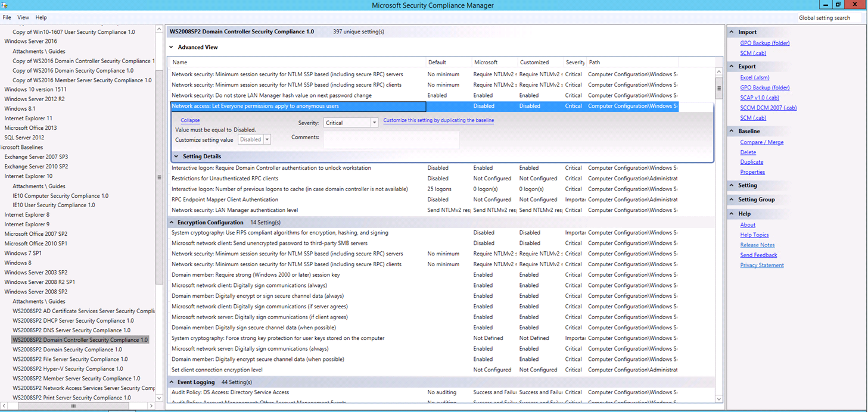
Task: Collapse the Help section in the right panel
Action: click(x=732, y=214)
